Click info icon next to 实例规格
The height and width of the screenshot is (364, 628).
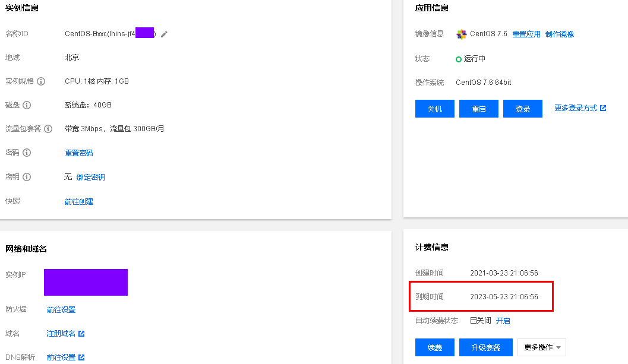point(41,81)
